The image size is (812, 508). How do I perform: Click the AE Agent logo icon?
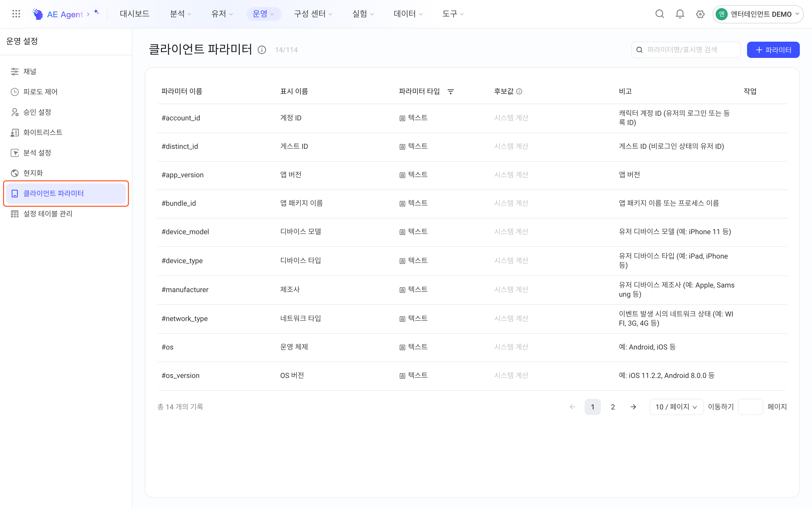(x=38, y=14)
